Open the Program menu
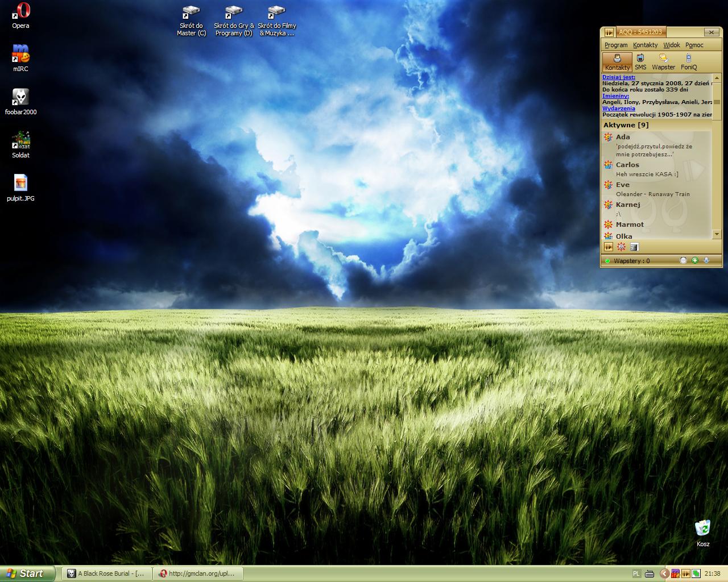 616,45
